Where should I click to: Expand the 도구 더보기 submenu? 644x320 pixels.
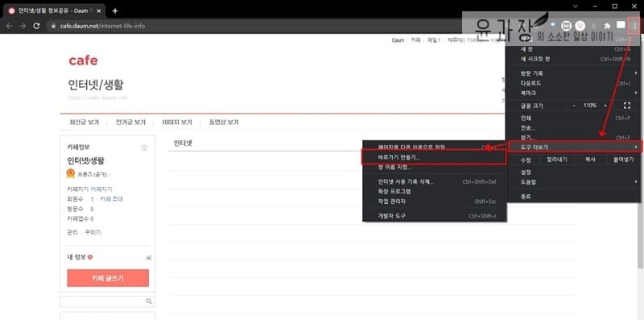click(x=574, y=147)
